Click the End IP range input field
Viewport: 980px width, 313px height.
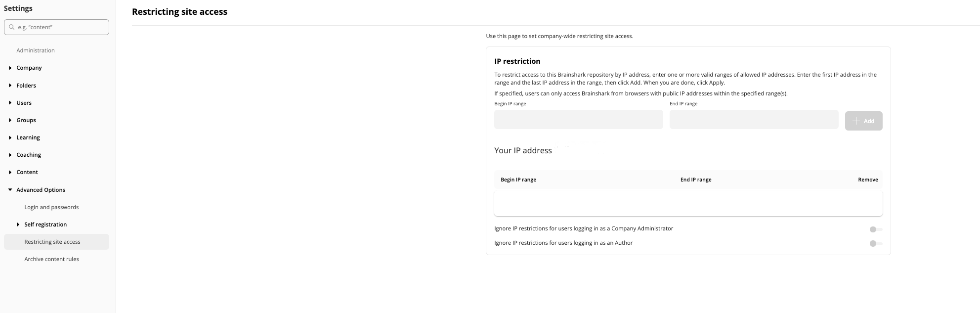pos(753,120)
